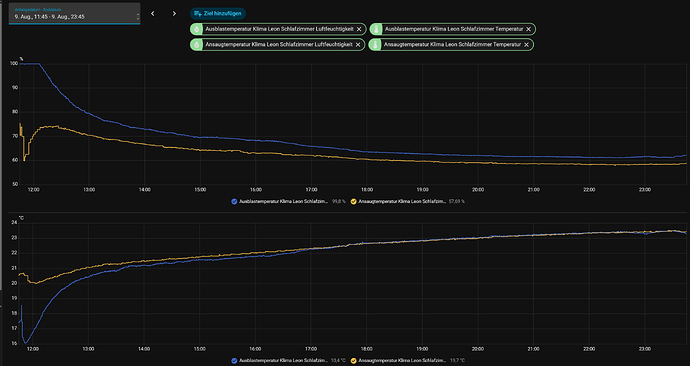Select the Ausblastemperatur Klima Leon Schlafzimmer Luftfeuchtigkeit chip label

(x=279, y=29)
